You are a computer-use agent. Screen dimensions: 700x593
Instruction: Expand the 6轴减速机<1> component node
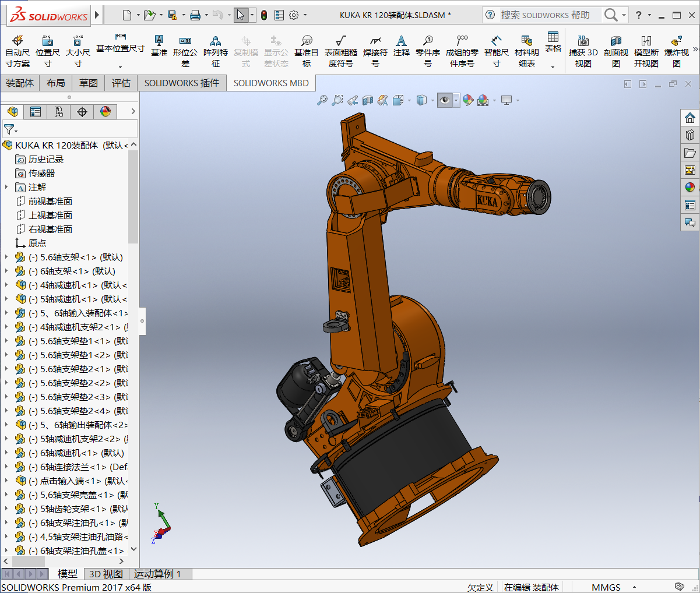[6, 453]
